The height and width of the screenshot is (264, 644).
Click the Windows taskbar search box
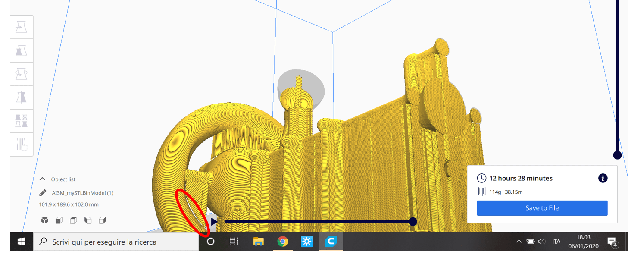pos(116,242)
